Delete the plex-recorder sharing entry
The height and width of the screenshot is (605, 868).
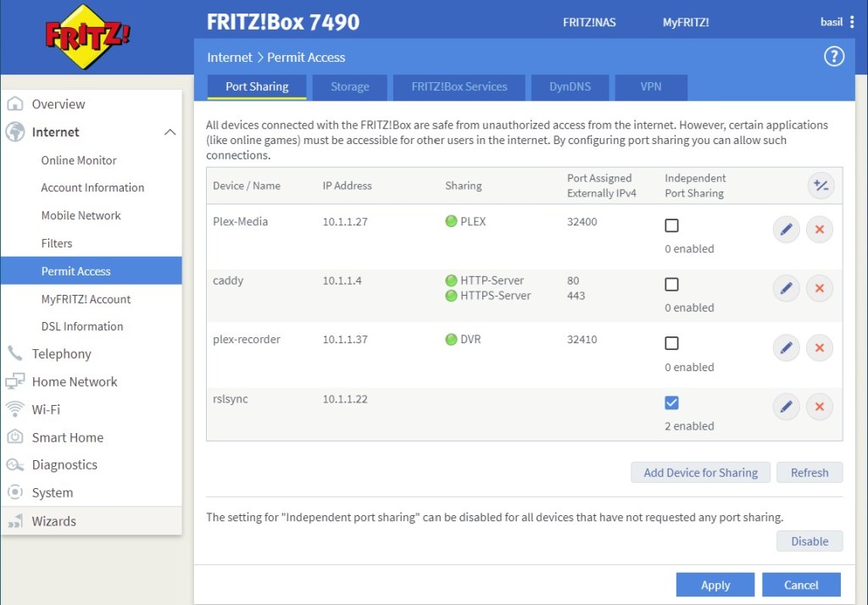(820, 347)
